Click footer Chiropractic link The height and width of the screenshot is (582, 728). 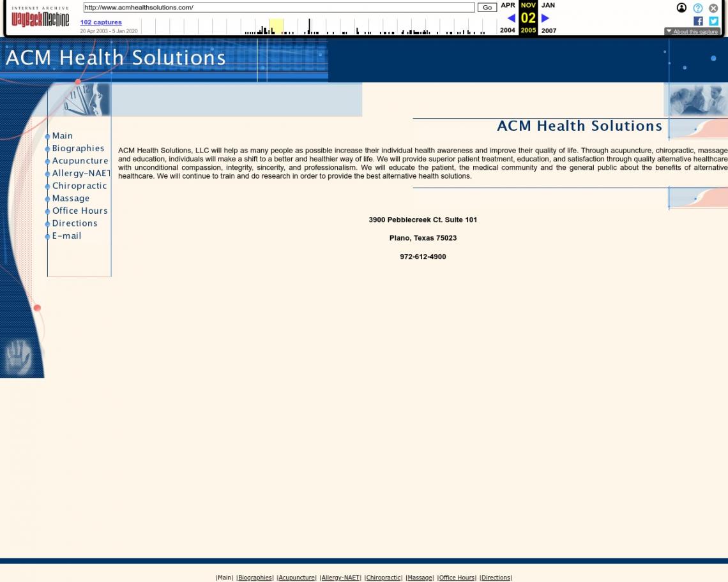pyautogui.click(x=384, y=578)
